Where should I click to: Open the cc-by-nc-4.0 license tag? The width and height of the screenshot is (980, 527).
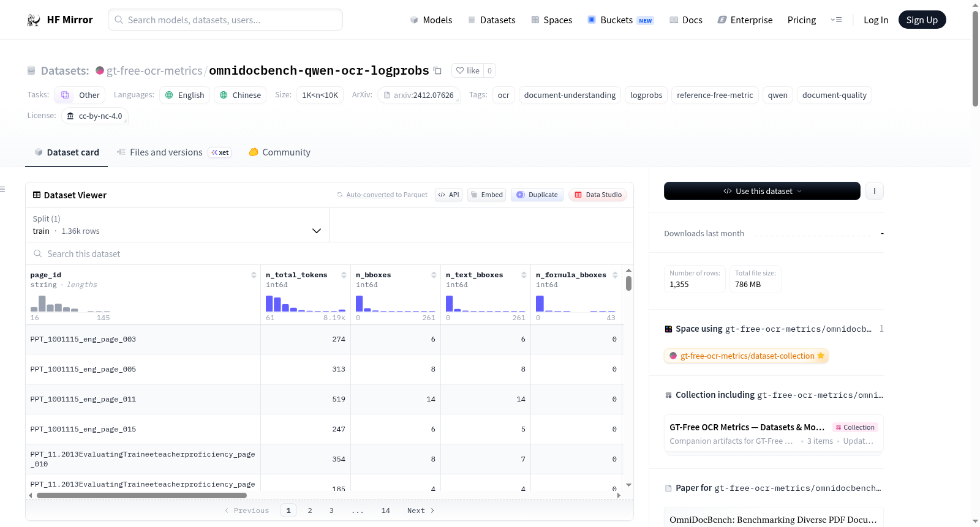pos(95,116)
